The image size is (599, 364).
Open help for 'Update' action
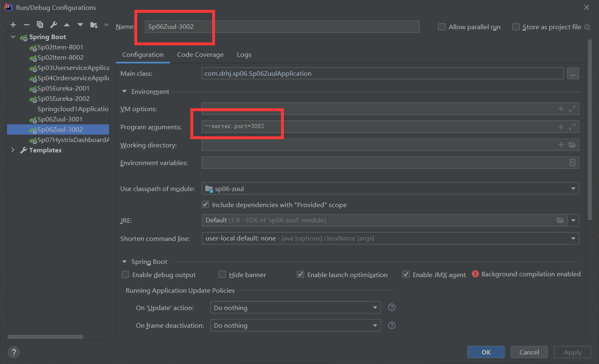point(392,307)
